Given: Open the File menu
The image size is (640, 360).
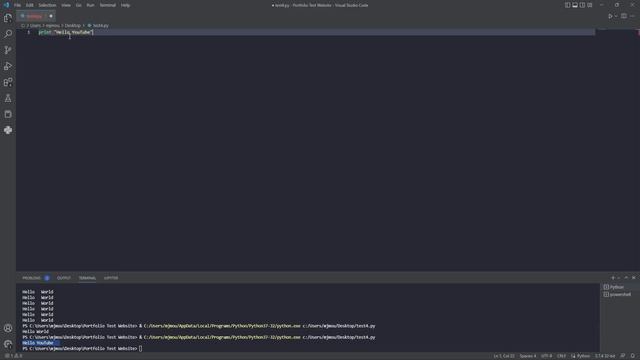Looking at the screenshot, I should pyautogui.click(x=18, y=5).
